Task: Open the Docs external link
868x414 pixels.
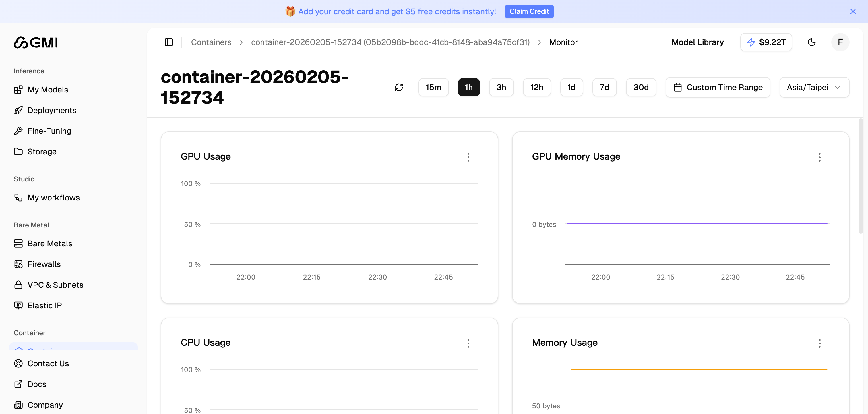Action: pos(37,384)
